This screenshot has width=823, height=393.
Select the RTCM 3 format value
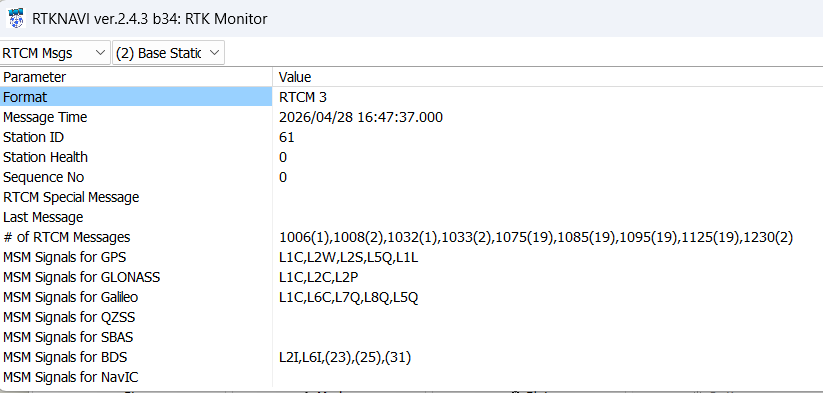(x=303, y=97)
